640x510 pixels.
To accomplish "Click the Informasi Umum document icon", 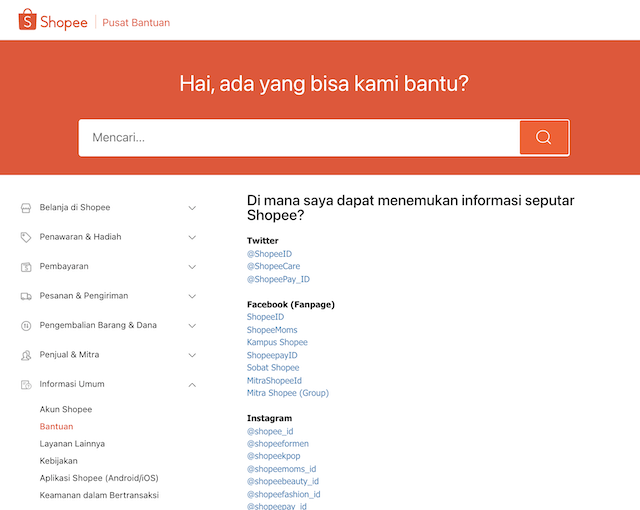I will click(x=26, y=385).
